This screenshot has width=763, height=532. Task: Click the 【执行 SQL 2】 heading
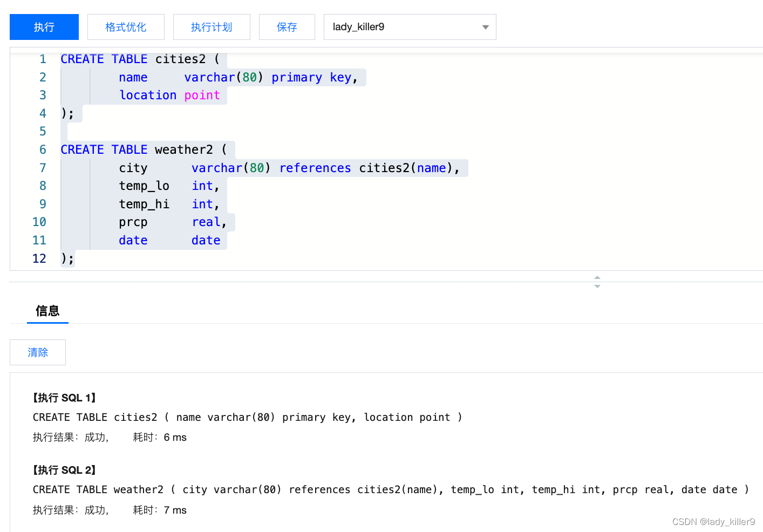64,470
